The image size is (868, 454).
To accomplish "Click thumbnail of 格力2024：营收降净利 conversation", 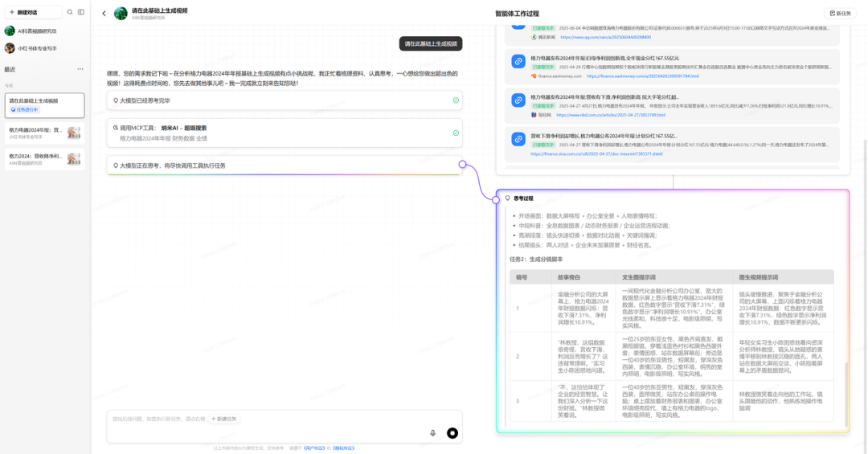I will click(x=74, y=159).
